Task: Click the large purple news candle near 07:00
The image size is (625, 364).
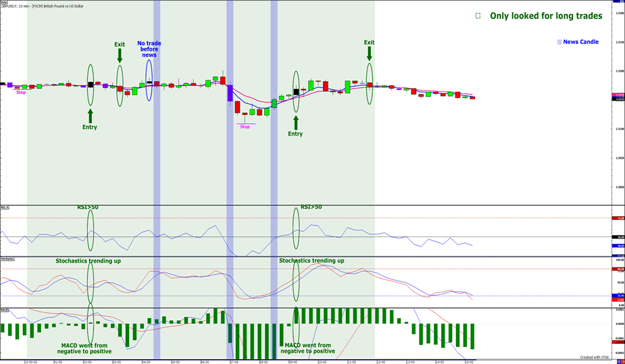Action: coord(230,93)
